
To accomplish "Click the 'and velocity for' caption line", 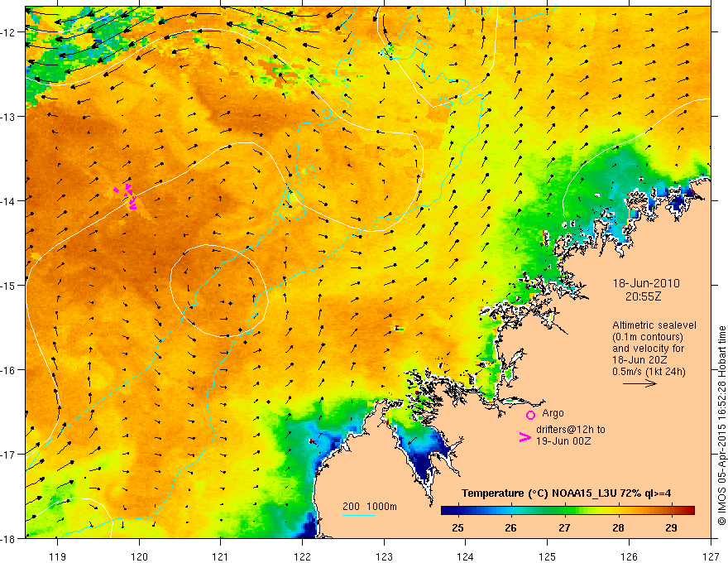I will (x=648, y=349).
